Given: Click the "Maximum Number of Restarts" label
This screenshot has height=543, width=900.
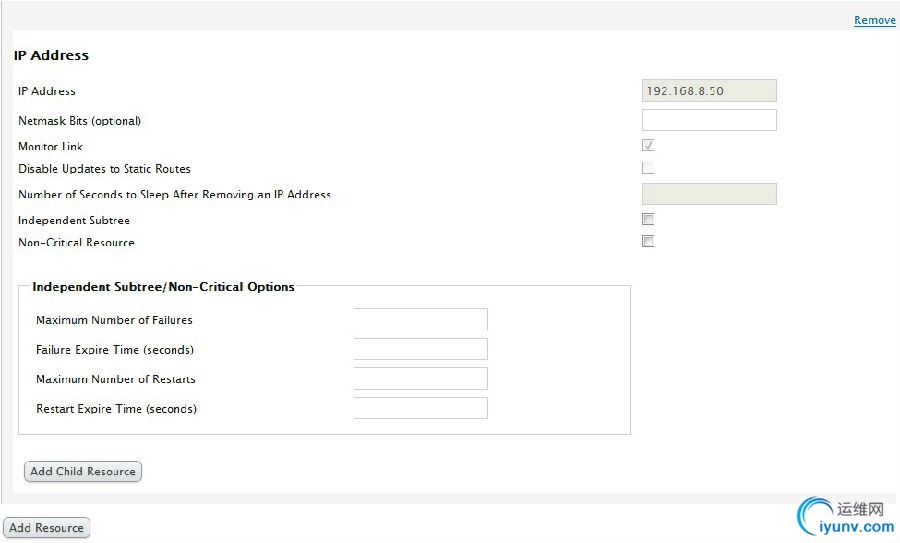Looking at the screenshot, I should point(115,379).
